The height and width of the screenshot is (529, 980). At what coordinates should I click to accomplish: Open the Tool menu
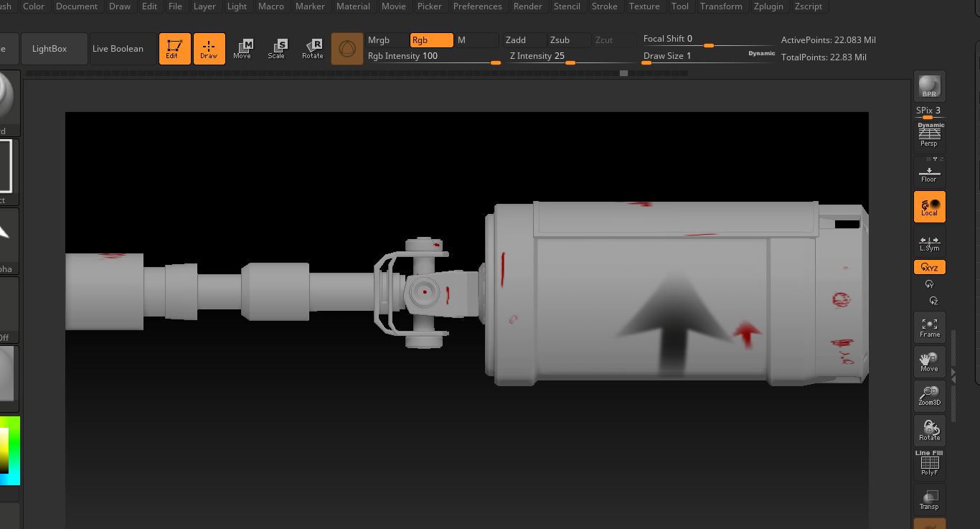(x=679, y=6)
